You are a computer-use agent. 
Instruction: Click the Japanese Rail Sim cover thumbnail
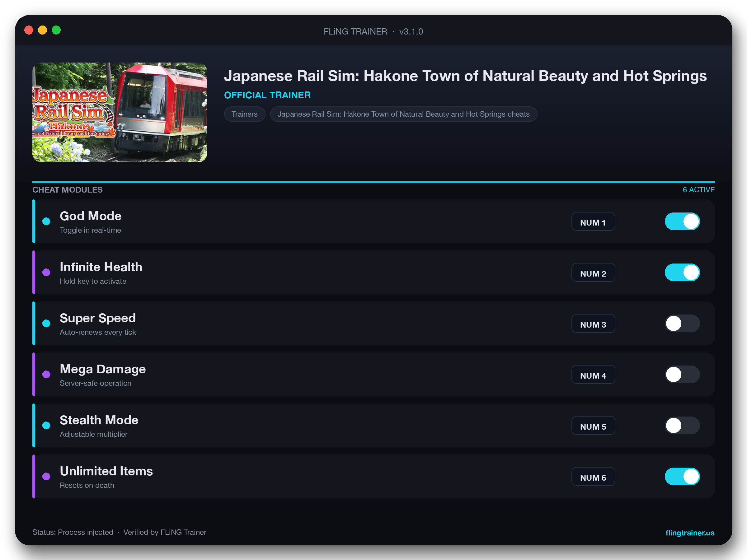(x=120, y=112)
